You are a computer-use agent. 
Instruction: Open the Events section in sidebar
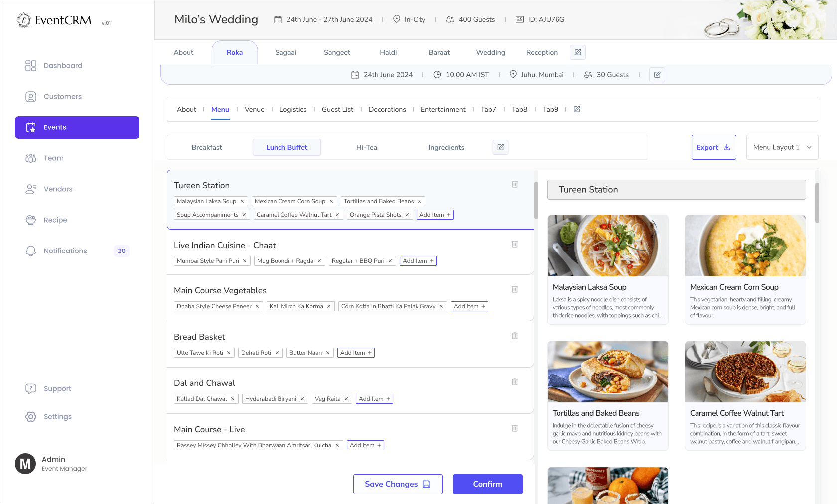[x=77, y=127]
